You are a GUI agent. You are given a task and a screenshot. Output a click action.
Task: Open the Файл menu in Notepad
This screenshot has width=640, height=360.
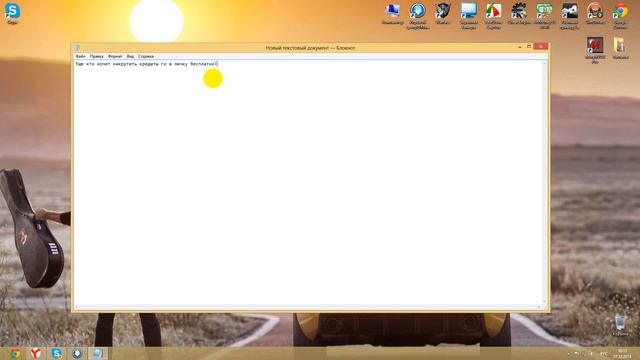click(x=80, y=56)
